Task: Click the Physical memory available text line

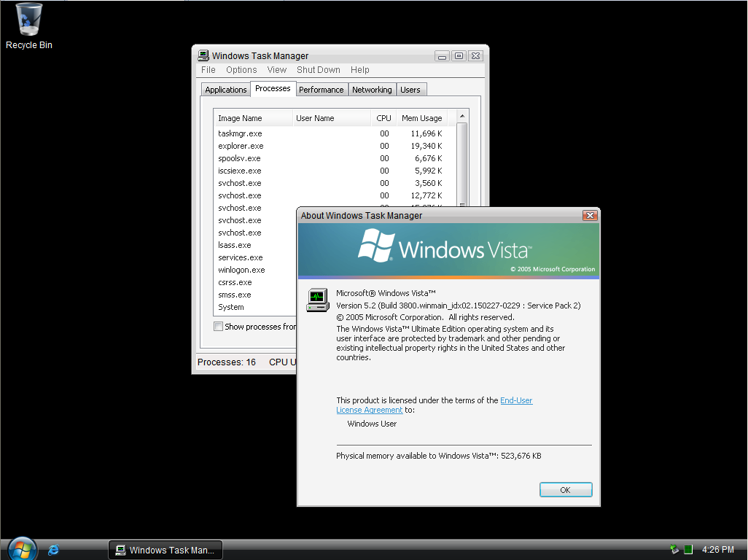Action: pos(439,456)
